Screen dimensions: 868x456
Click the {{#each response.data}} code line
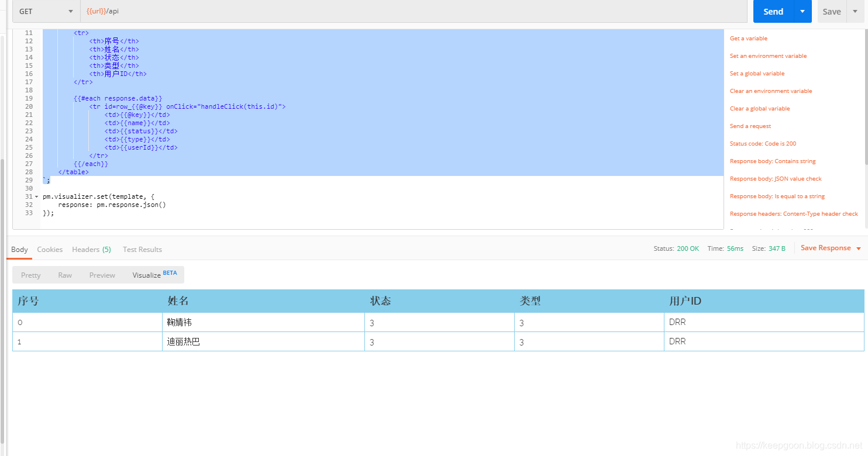(x=118, y=99)
